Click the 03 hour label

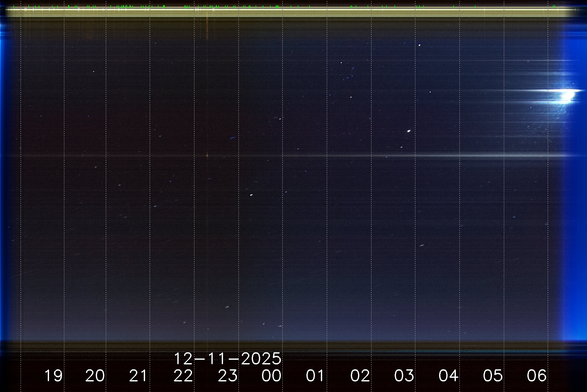pos(404,375)
